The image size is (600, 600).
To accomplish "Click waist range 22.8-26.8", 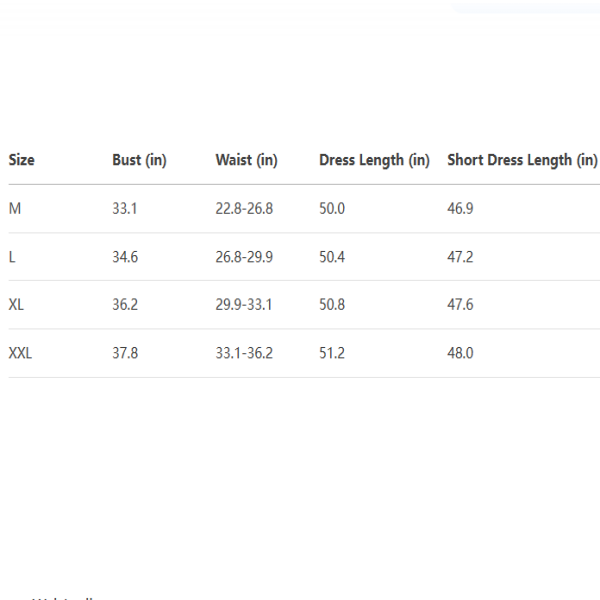I will (x=244, y=209).
